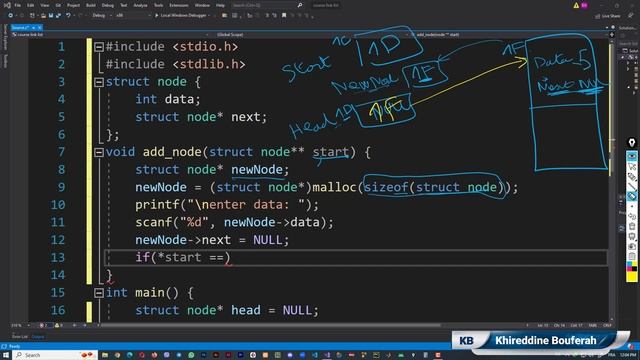Viewport: 640px width, 360px height.
Task: Close the Source.c editor tab
Action: (x=40, y=27)
